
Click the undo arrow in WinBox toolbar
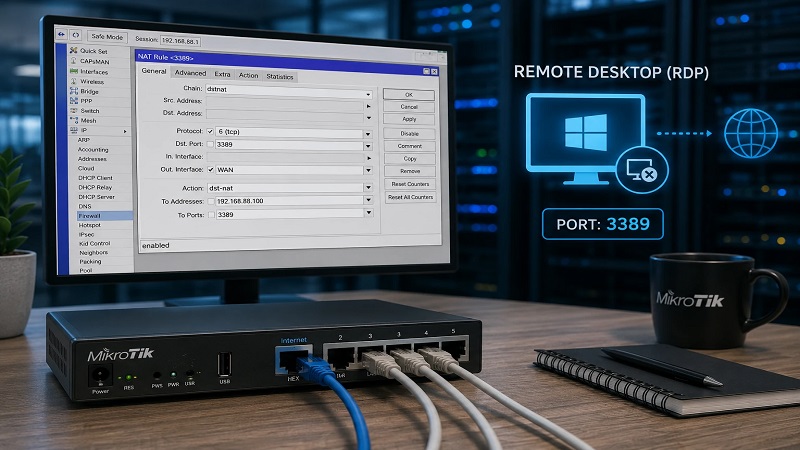[61, 35]
